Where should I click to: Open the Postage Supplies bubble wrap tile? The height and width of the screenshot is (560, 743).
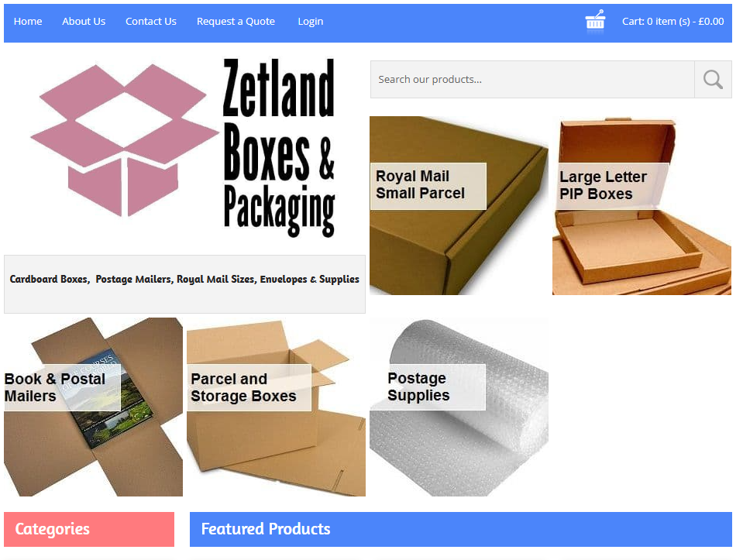tap(459, 407)
